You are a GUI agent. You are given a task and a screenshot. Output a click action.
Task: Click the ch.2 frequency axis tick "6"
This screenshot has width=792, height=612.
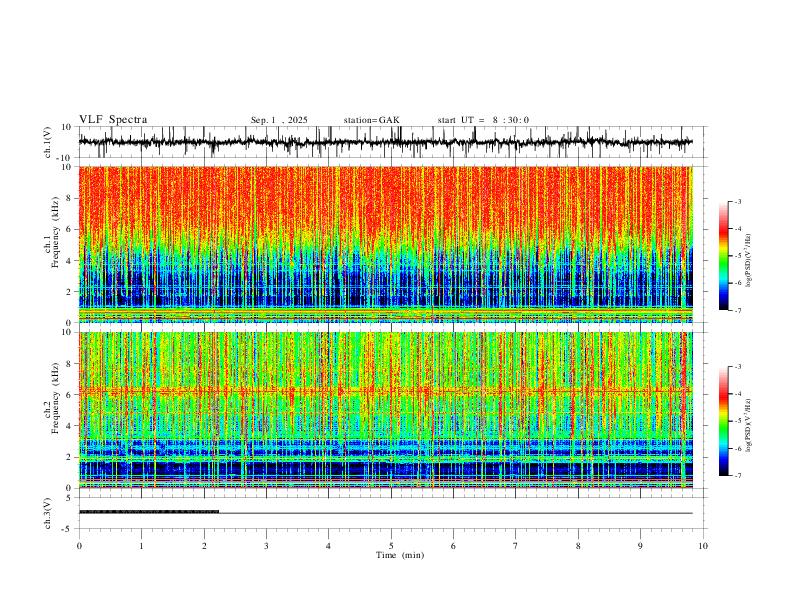[x=70, y=394]
